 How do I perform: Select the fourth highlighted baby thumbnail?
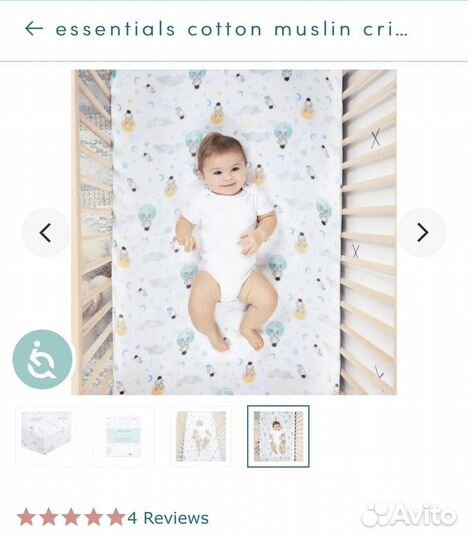[x=278, y=436]
